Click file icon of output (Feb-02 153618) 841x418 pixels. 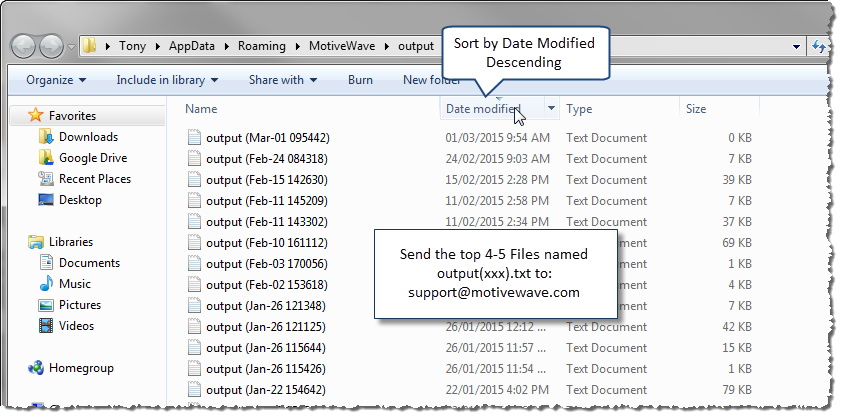click(x=194, y=285)
